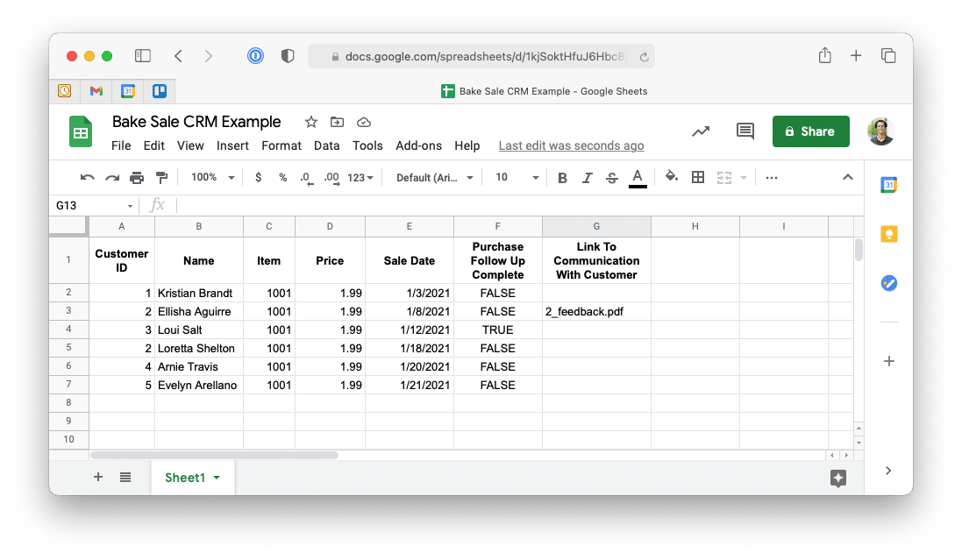Click the Undo arrow
The height and width of the screenshot is (560, 962).
pyautogui.click(x=87, y=177)
